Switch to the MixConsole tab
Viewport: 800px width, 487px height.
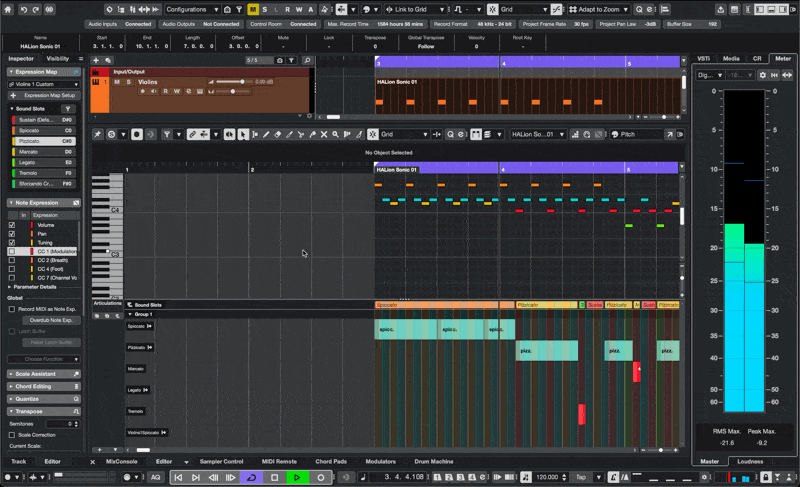pyautogui.click(x=121, y=462)
